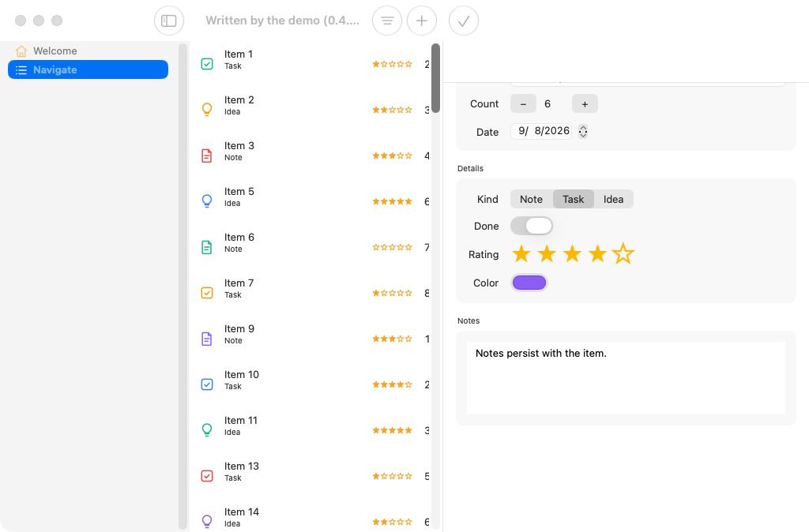Click the green note icon of Item 6
This screenshot has width=809, height=532.
pos(207,247)
